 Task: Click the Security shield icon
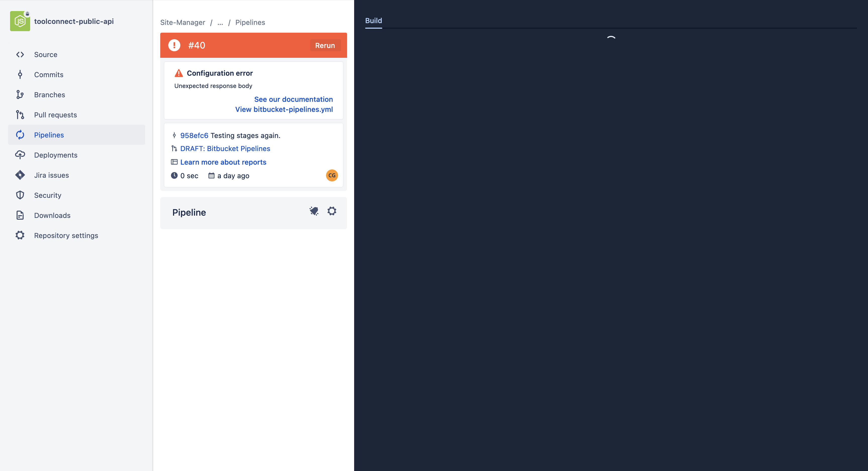(20, 195)
